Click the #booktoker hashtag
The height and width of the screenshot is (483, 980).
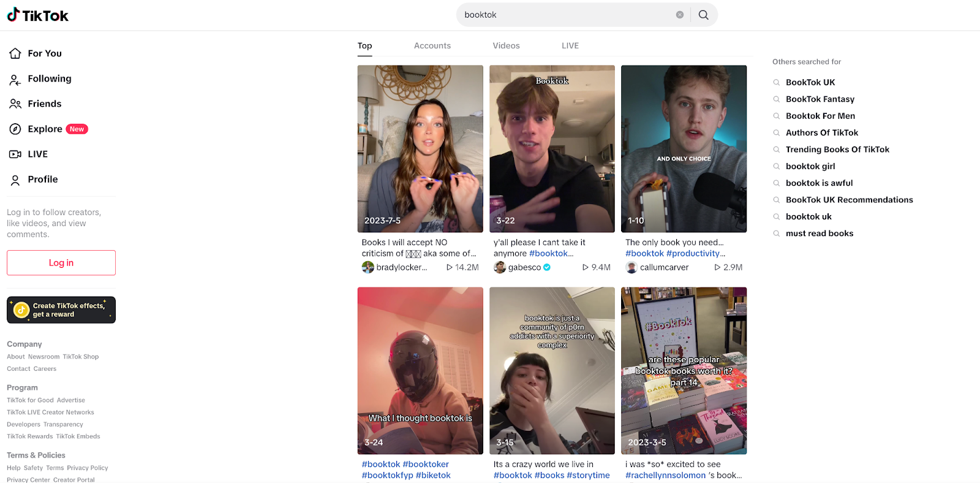pos(426,465)
